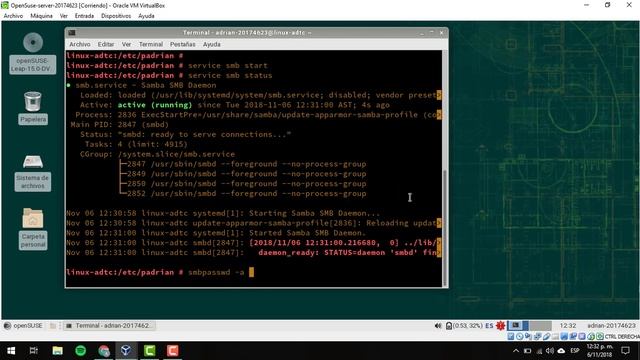Screen dimensions: 640x360
Task: Click the guest panel clock 12:32
Action: pos(568,326)
